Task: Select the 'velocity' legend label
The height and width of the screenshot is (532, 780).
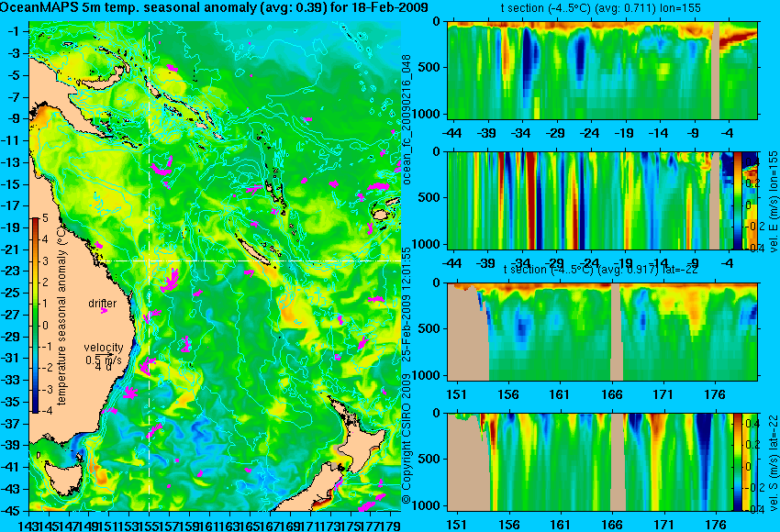Action: [104, 348]
